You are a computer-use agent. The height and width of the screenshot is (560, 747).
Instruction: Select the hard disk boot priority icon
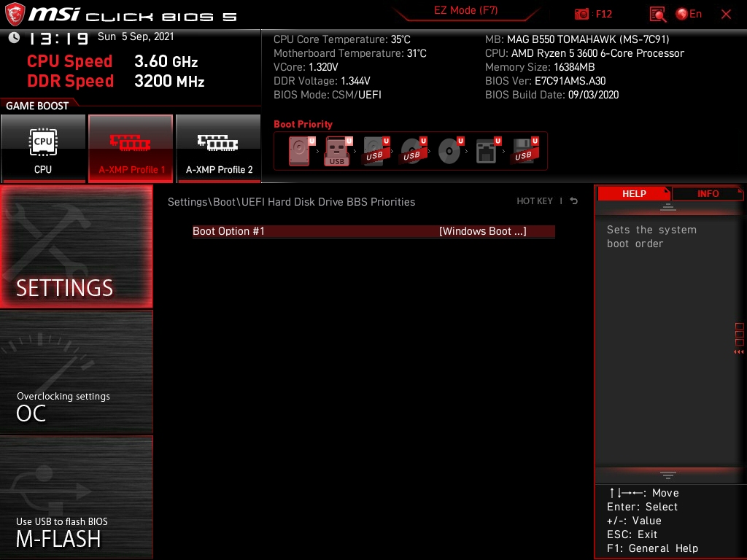[302, 151]
